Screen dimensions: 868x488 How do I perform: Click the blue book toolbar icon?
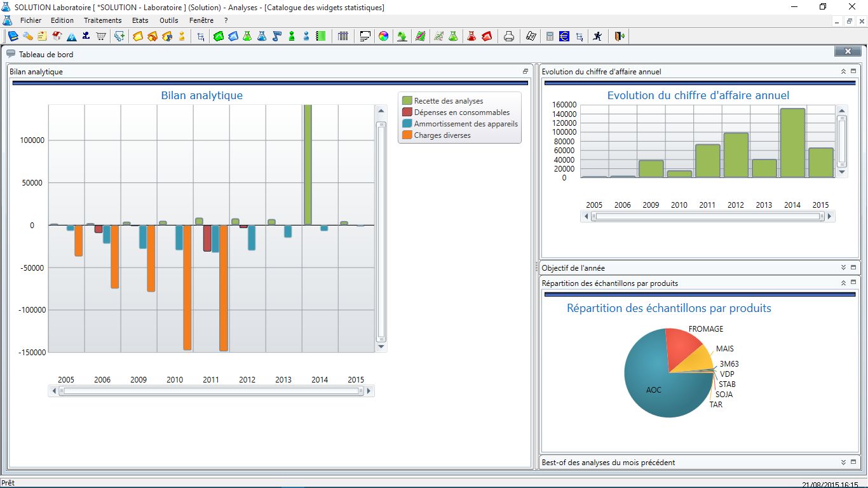(13, 36)
